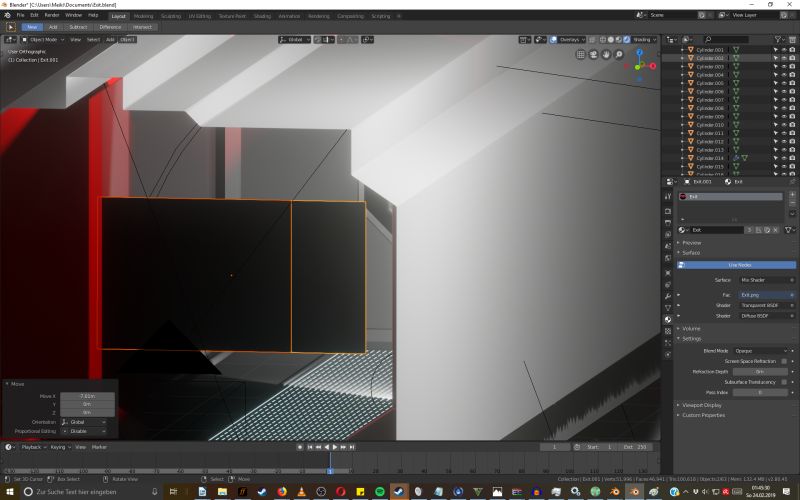800x500 pixels.
Task: Switch to rendered viewport shading mode
Action: point(627,39)
